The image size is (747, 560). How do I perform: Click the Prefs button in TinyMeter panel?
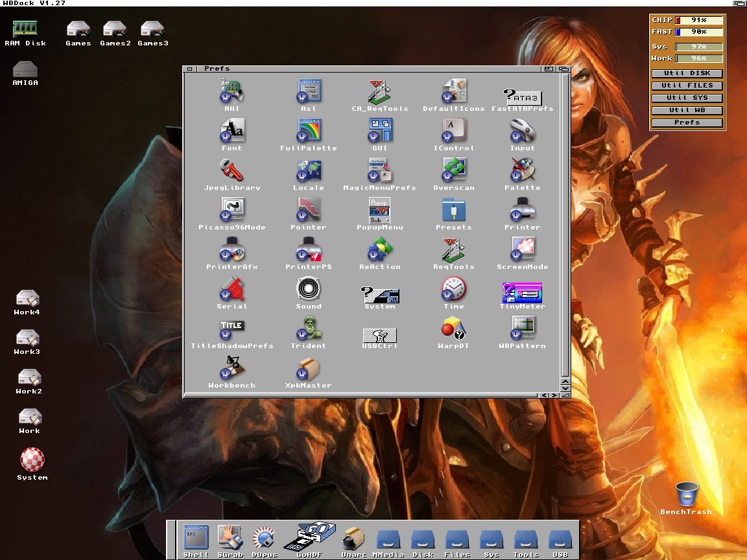click(x=687, y=123)
